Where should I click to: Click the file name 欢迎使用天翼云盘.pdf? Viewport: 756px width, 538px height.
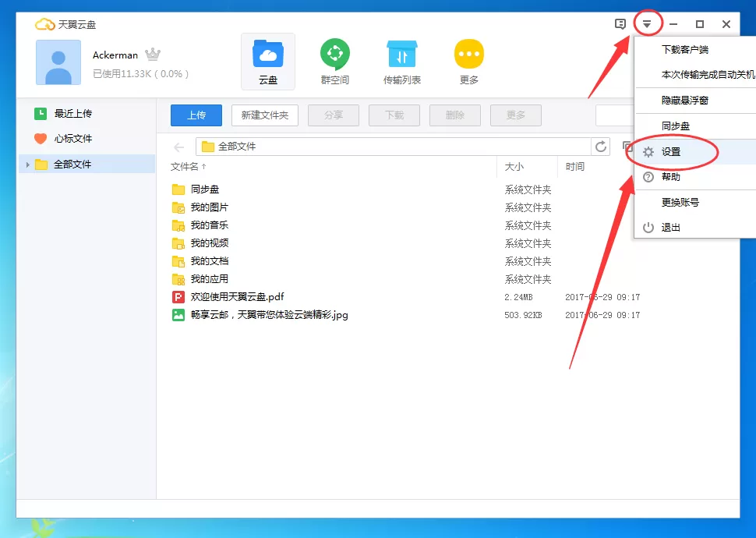(237, 297)
